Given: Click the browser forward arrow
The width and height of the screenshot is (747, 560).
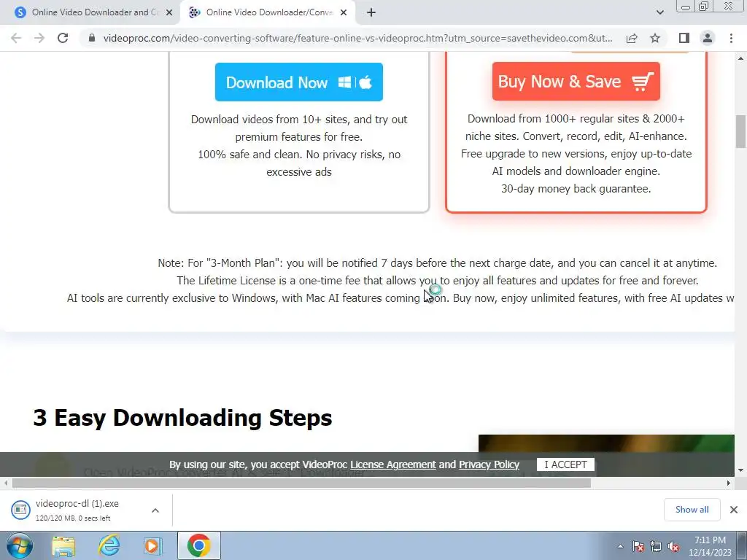Looking at the screenshot, I should click(x=39, y=38).
